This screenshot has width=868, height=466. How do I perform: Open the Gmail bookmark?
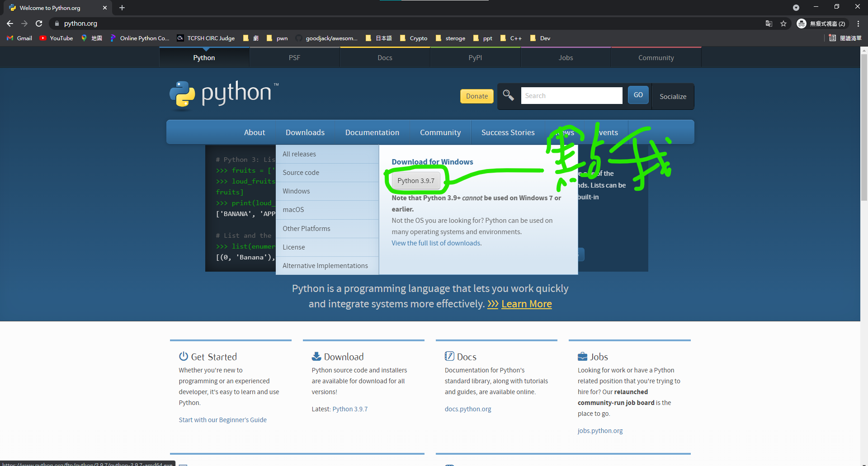(19, 38)
